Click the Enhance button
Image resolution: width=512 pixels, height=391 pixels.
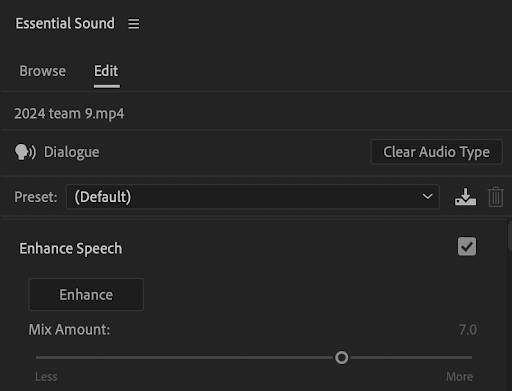pyautogui.click(x=86, y=295)
